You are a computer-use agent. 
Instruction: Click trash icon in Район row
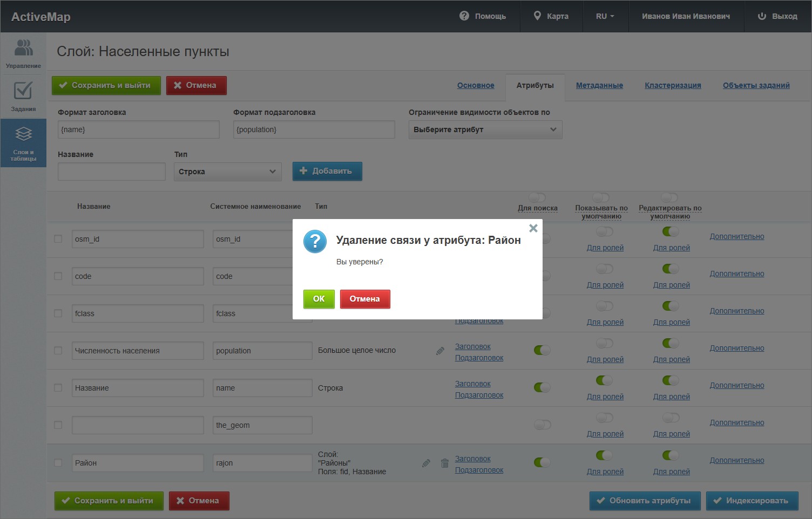point(445,463)
